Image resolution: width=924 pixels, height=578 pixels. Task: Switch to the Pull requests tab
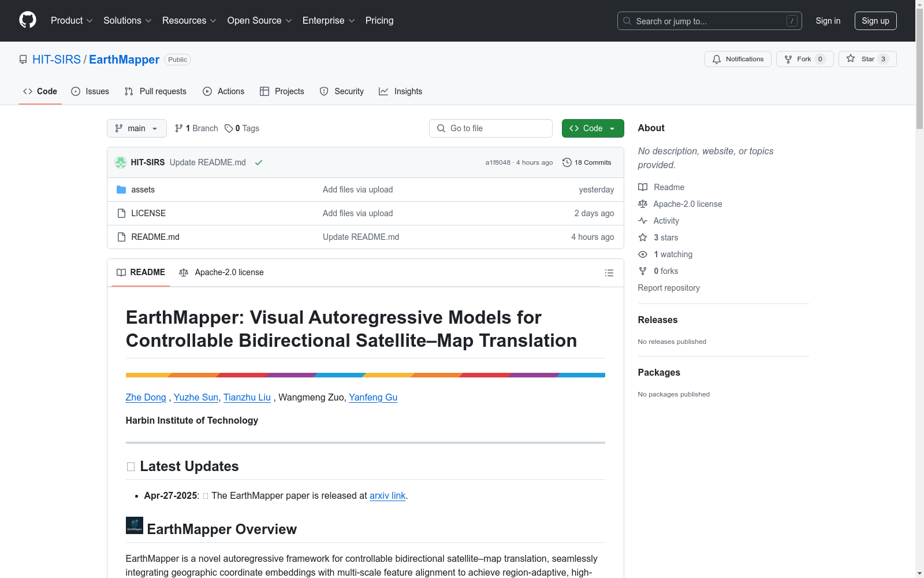coord(155,91)
